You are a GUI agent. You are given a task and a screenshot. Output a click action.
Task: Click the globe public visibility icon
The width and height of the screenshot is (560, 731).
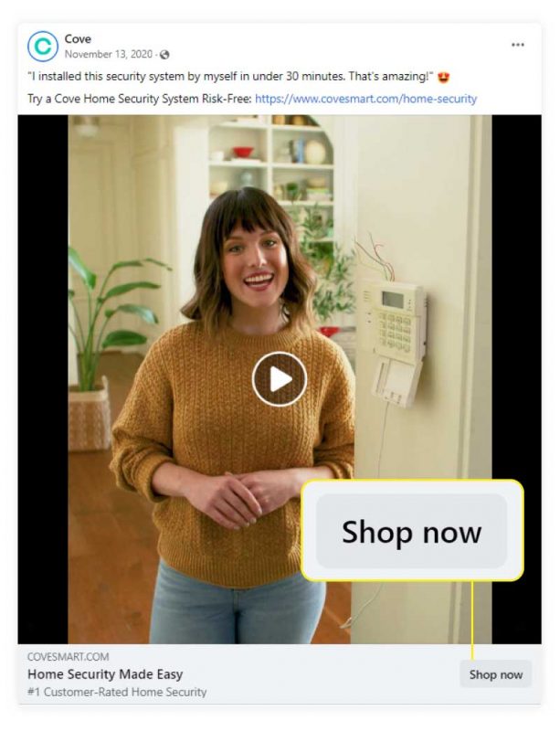tap(164, 55)
